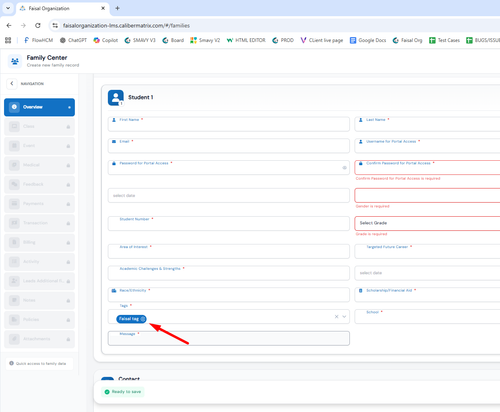The image size is (500, 412).
Task: Select the locked Medical navigation item
Action: 39,165
